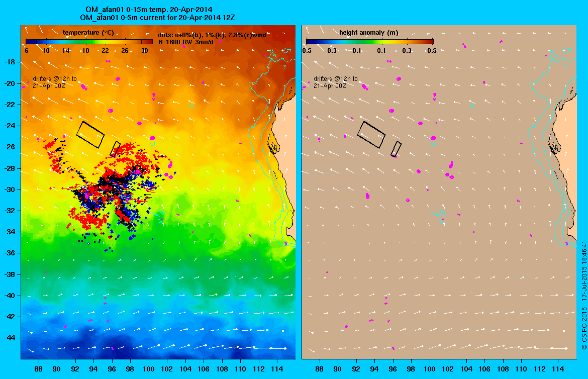
Task: Click the height anomaly color bar gradient
Action: click(x=370, y=42)
